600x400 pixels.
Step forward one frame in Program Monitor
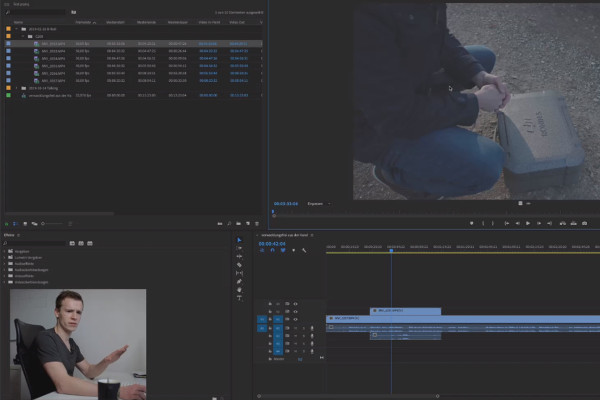539,223
